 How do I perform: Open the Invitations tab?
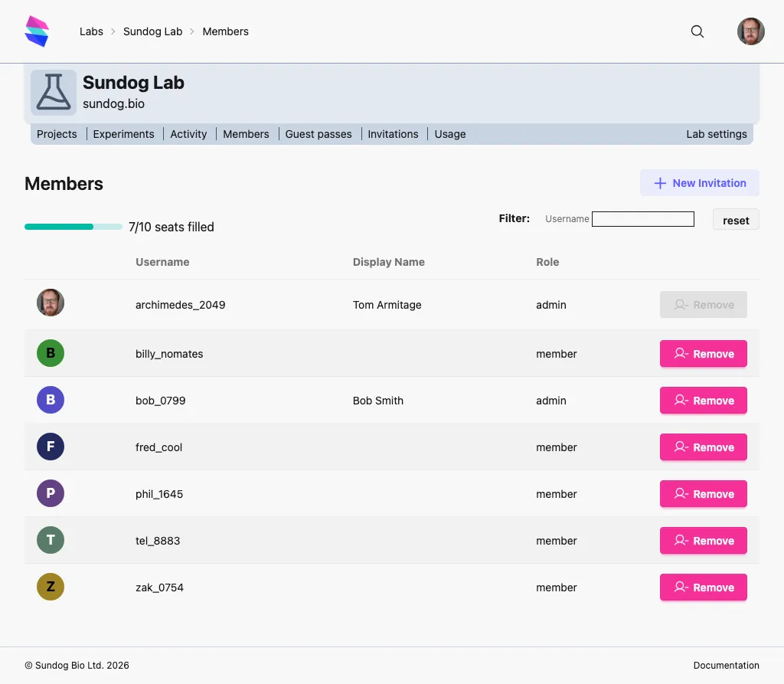(393, 134)
